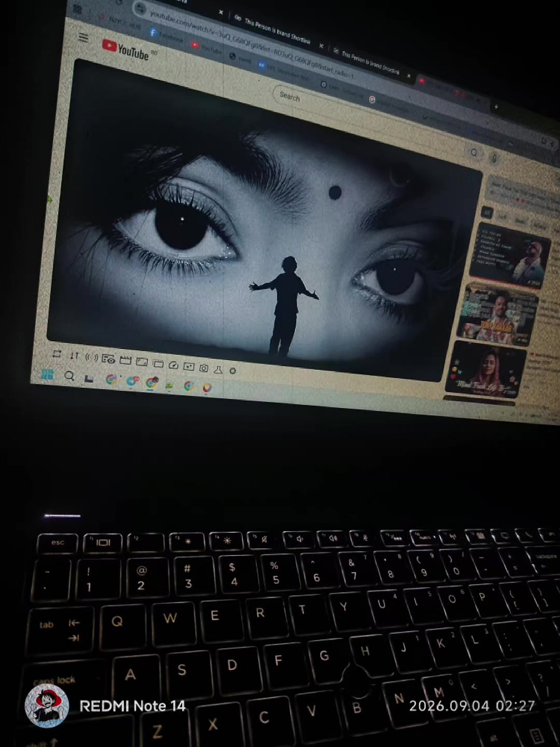Open the Facebook bookmark

(166, 35)
